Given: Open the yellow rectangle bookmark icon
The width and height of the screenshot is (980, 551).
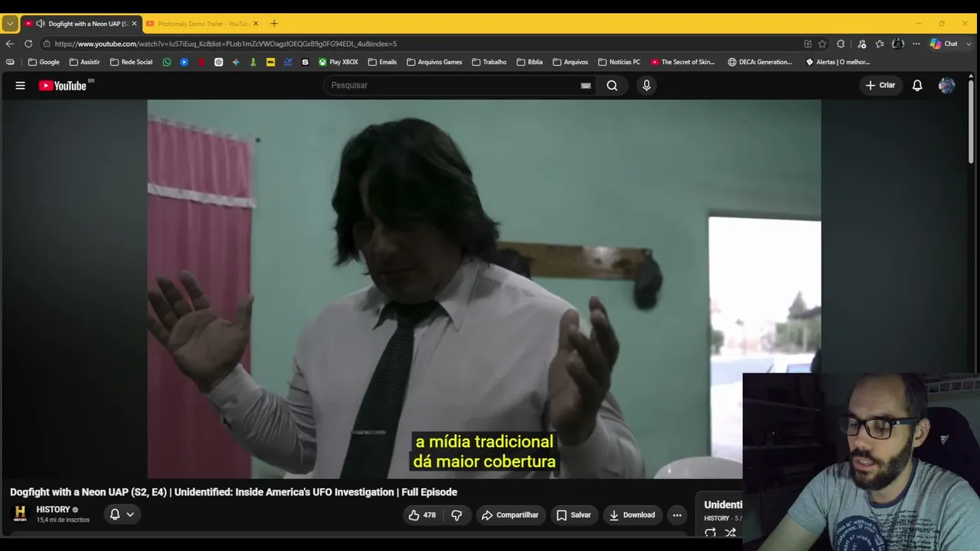Looking at the screenshot, I should (x=270, y=62).
